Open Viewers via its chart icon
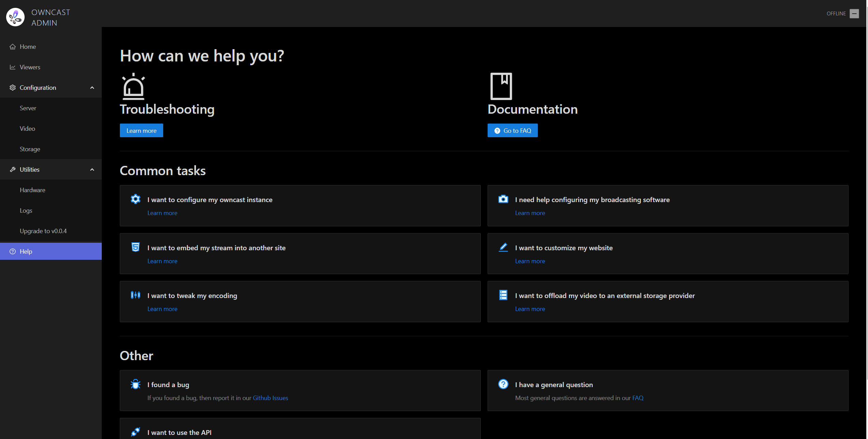Viewport: 868px width, 439px height. point(12,67)
